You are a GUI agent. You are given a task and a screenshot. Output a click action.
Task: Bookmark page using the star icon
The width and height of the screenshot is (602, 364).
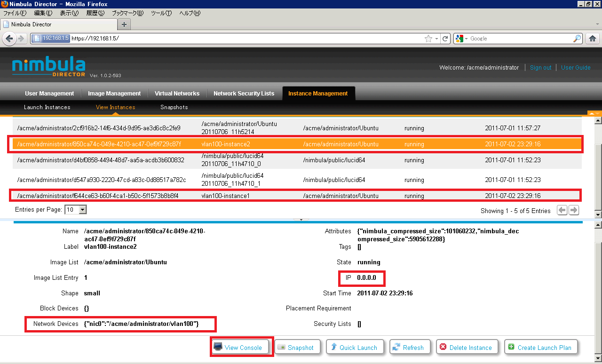point(428,39)
